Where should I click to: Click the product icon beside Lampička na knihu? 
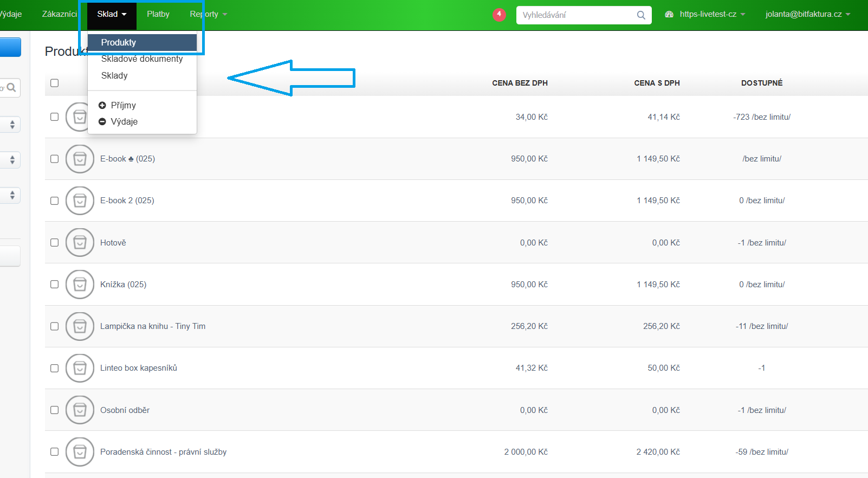point(80,326)
